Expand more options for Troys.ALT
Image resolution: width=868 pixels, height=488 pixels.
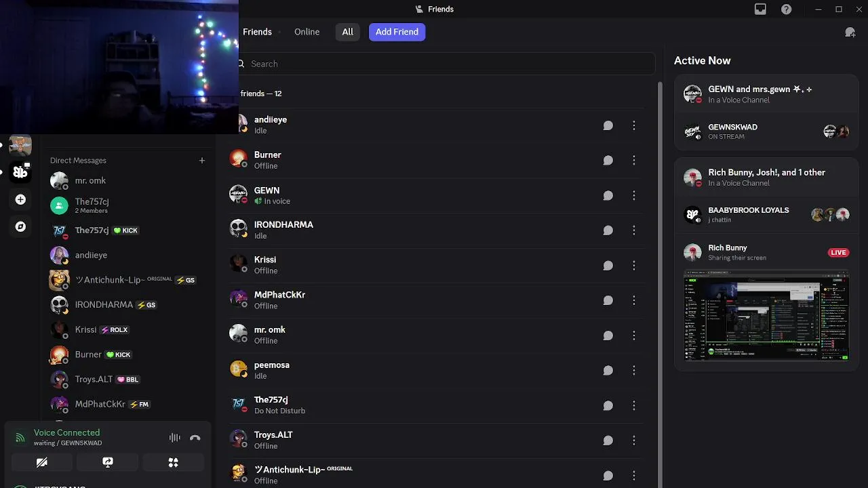tap(633, 441)
